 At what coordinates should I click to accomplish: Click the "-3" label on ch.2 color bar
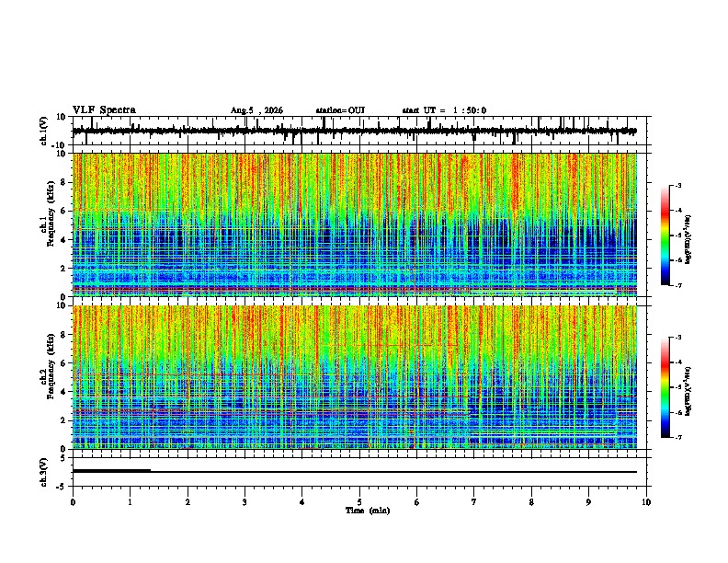tap(678, 338)
